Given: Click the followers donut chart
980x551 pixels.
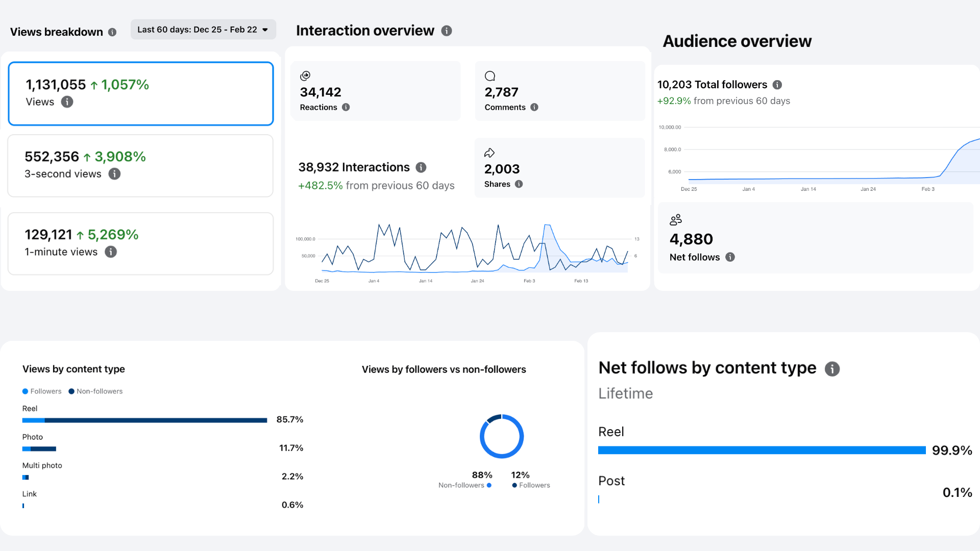Looking at the screenshot, I should 502,436.
